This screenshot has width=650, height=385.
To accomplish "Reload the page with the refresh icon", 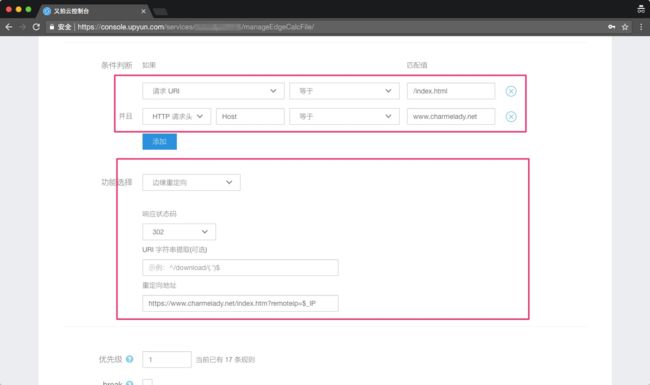I will 36,27.
